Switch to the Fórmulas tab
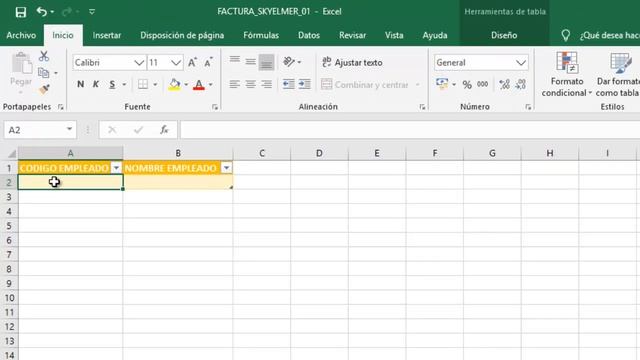This screenshot has height=360, width=640. tap(261, 35)
